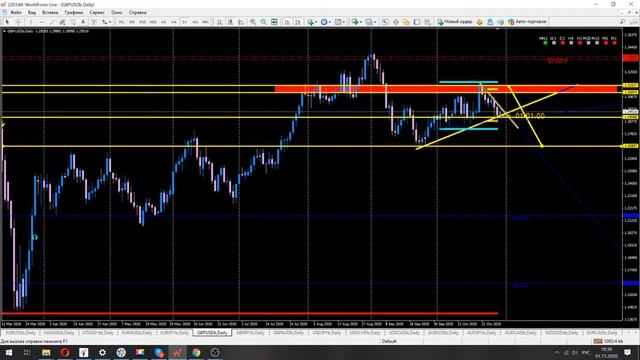Switch chart to M5 timeframe
Image resolution: width=640 pixels, height=360 pixels.
132,22
